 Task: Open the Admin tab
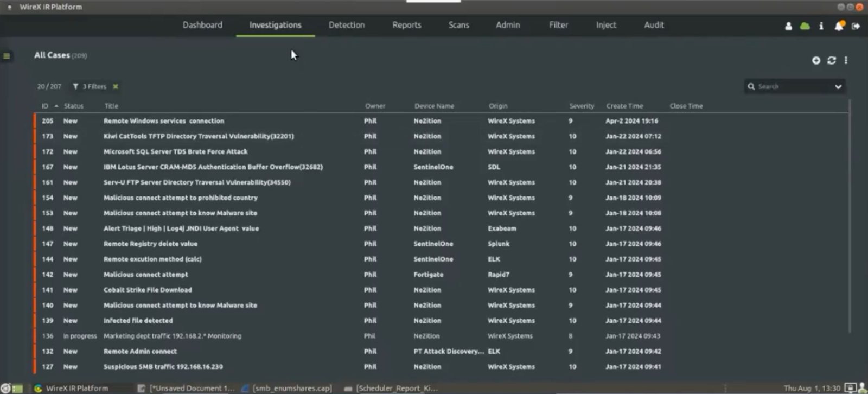508,25
